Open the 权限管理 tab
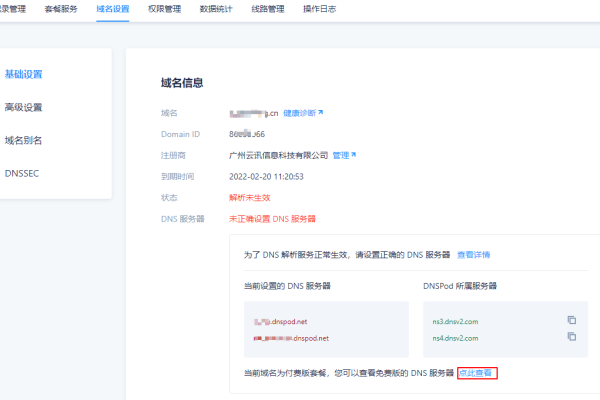Screen dimensions: 600x400 (x=165, y=9)
